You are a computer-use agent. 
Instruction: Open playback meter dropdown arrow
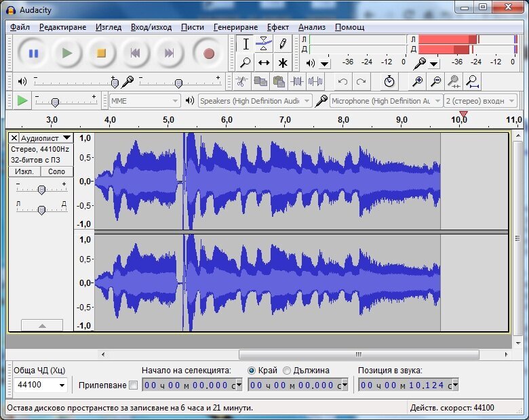click(x=325, y=64)
